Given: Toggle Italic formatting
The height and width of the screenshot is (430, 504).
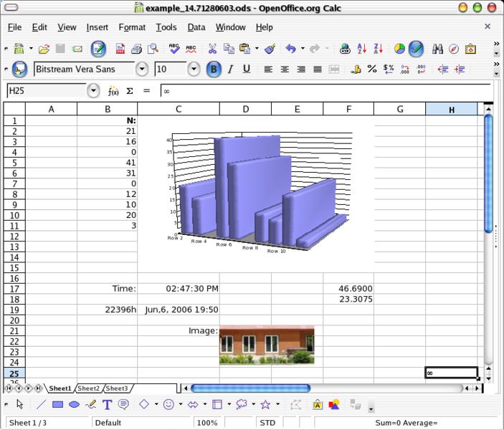Looking at the screenshot, I should pos(230,70).
